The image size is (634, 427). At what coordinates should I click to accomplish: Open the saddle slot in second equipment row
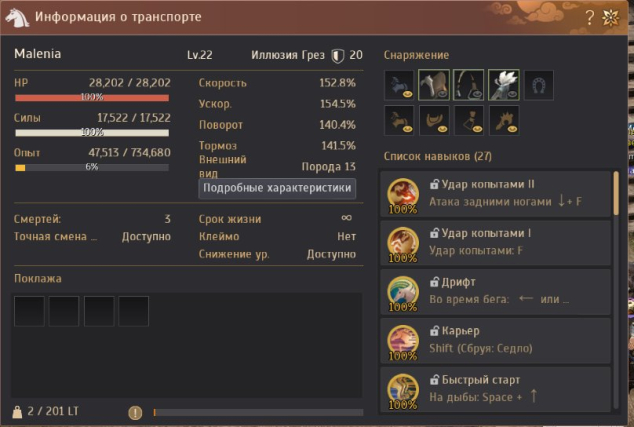[434, 120]
